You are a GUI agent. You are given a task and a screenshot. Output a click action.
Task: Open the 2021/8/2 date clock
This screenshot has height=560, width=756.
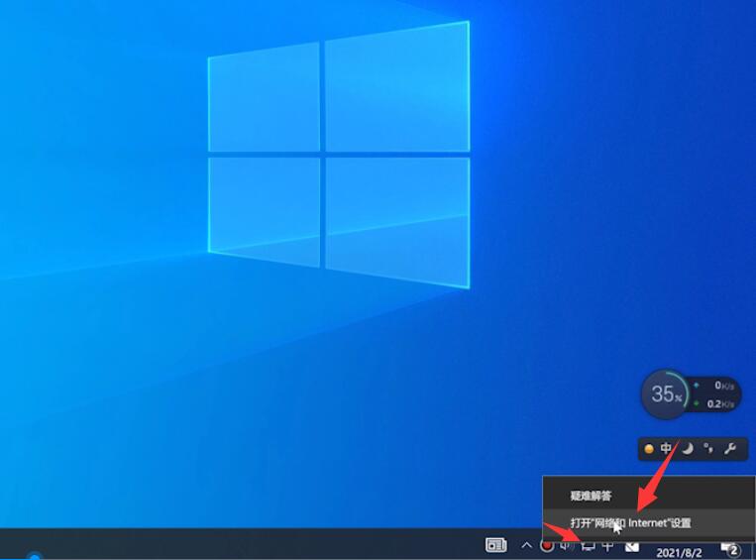[679, 552]
